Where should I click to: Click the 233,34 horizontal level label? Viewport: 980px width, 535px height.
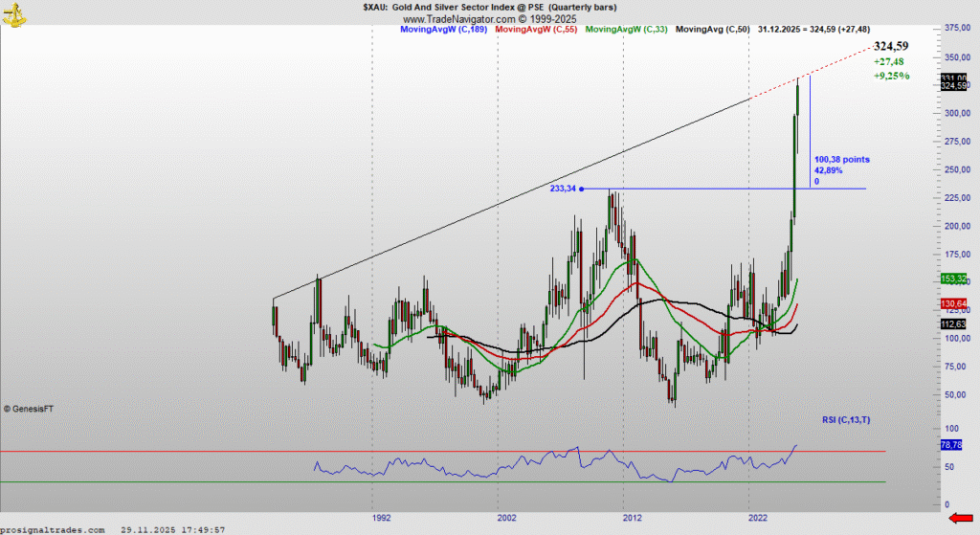click(563, 189)
